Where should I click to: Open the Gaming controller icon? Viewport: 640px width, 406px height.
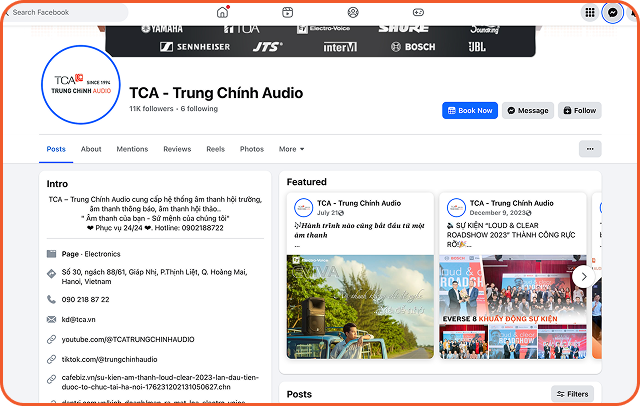point(418,12)
